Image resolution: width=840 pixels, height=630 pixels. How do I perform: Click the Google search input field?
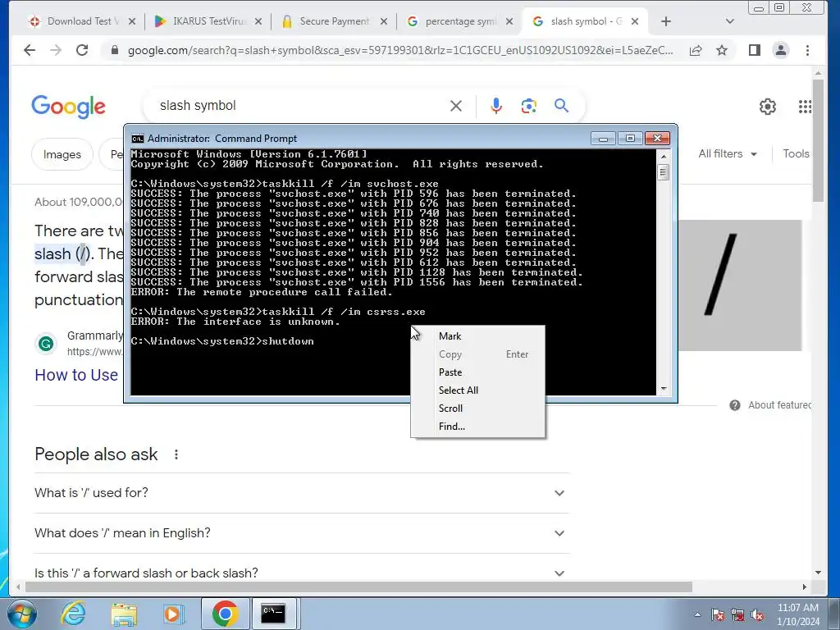(x=300, y=106)
